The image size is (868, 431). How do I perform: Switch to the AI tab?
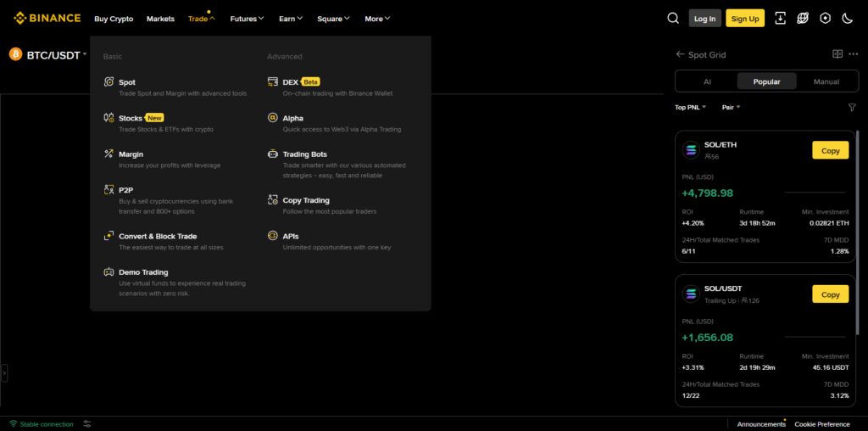pyautogui.click(x=707, y=81)
